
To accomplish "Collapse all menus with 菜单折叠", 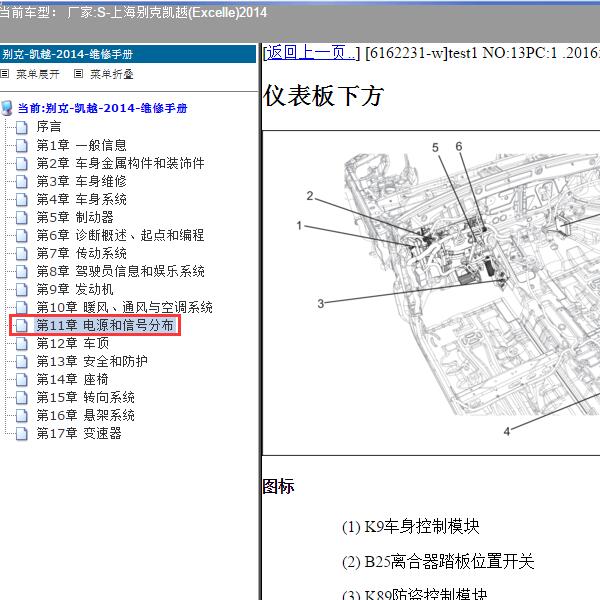I will tap(112, 74).
